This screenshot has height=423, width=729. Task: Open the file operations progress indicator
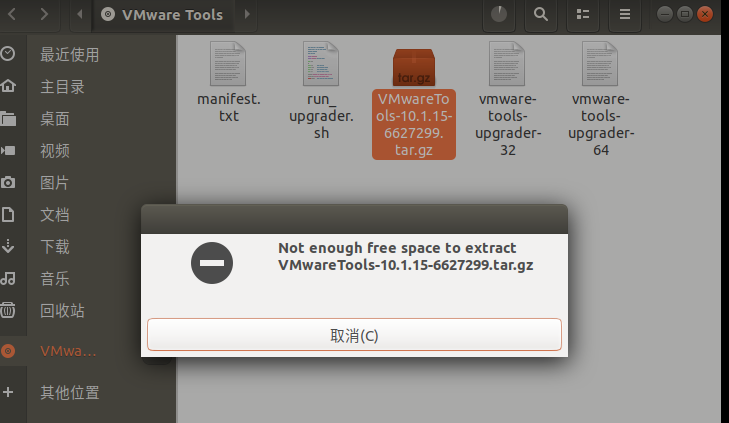499,14
